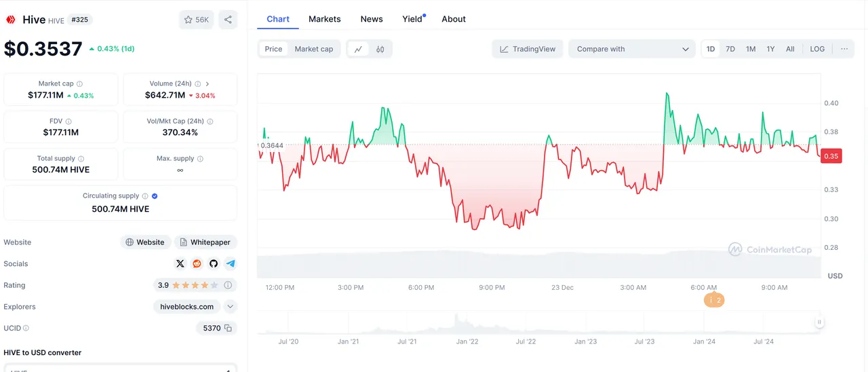Image resolution: width=868 pixels, height=372 pixels.
Task: Grab the range navigator handle
Action: (x=819, y=323)
